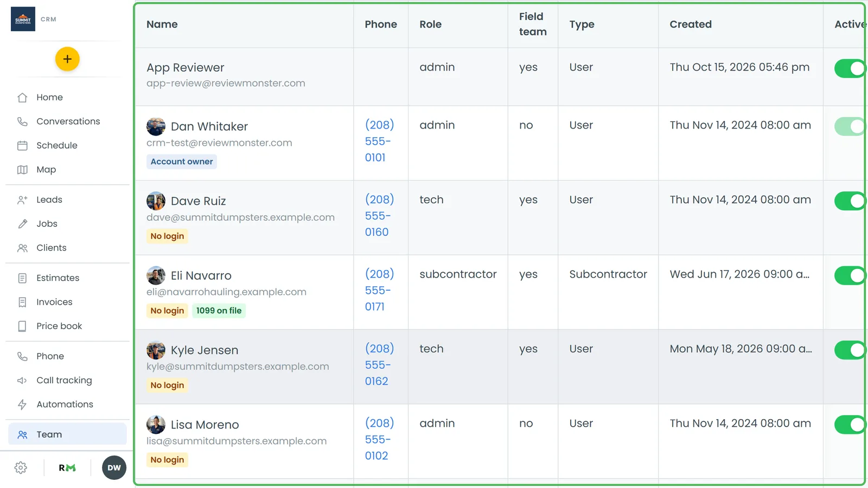Click the Field team column header

(533, 24)
